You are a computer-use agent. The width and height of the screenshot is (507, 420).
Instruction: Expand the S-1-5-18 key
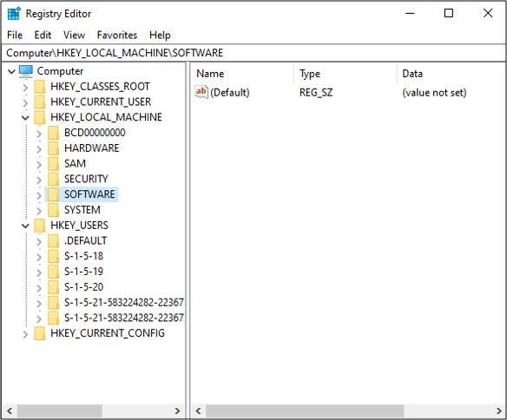39,257
